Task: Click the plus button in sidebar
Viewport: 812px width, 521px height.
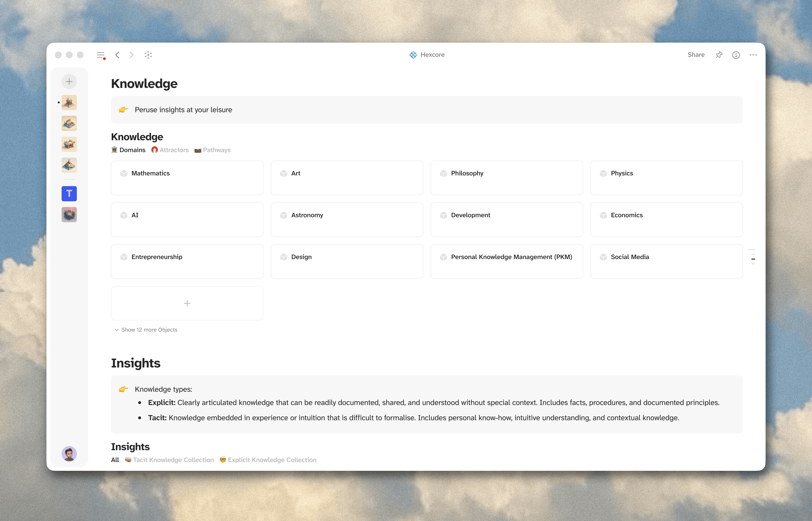Action: point(69,82)
